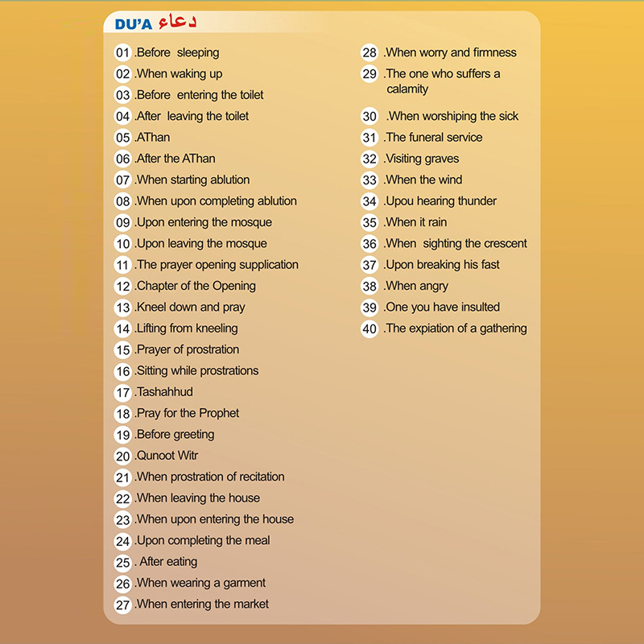
Task: Open the 'Before sleeping' supplication
Action: click(x=177, y=53)
